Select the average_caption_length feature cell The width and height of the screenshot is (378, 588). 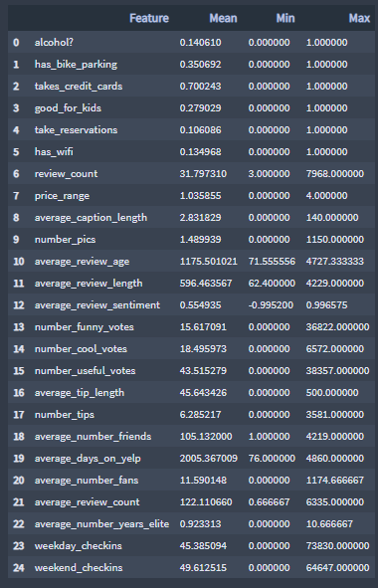91,218
